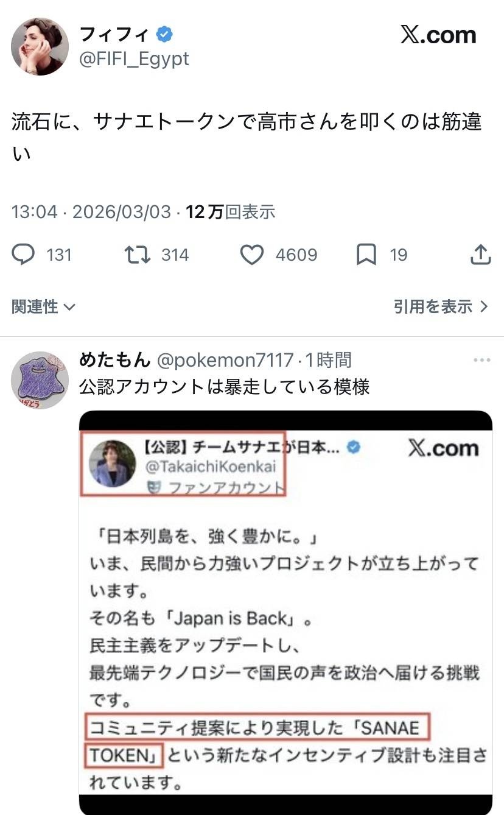Expand the 関連性 sort dropdown
Image resolution: width=504 pixels, height=815 pixels.
point(43,306)
